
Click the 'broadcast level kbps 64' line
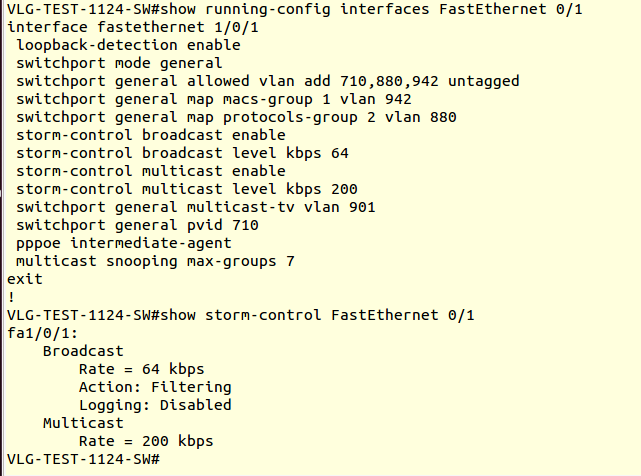click(182, 153)
